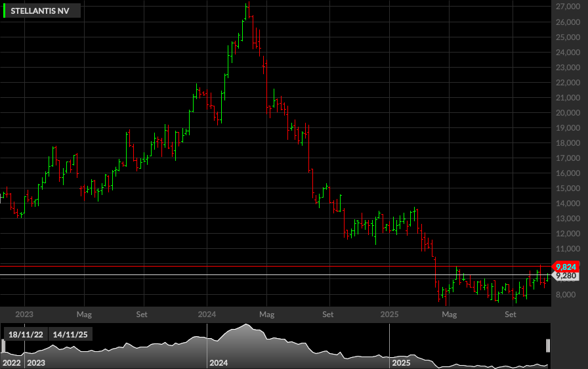The height and width of the screenshot is (369, 588).
Task: Click the white horizontal price line
Action: [276, 275]
